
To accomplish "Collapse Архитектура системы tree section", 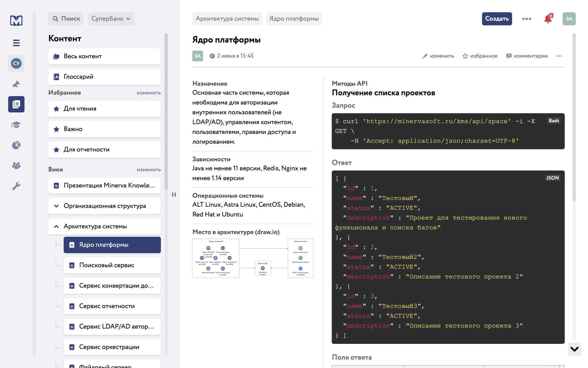I will point(56,226).
